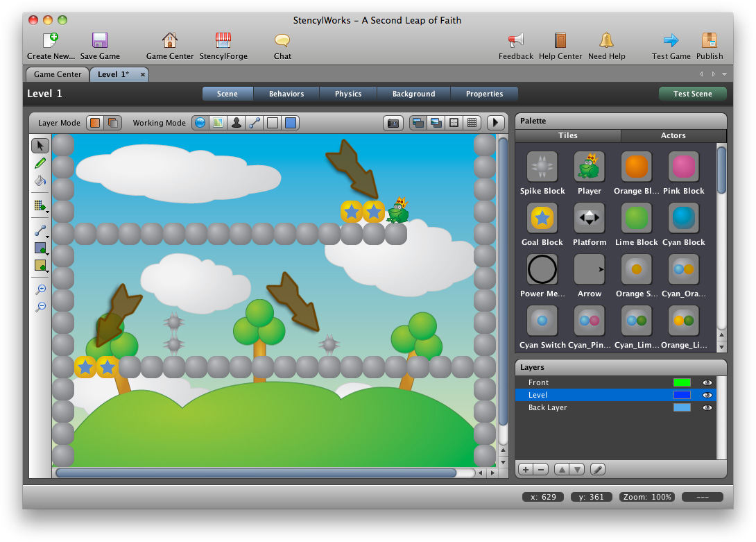This screenshot has height=542, width=756.
Task: Click the Publish button
Action: (x=709, y=43)
